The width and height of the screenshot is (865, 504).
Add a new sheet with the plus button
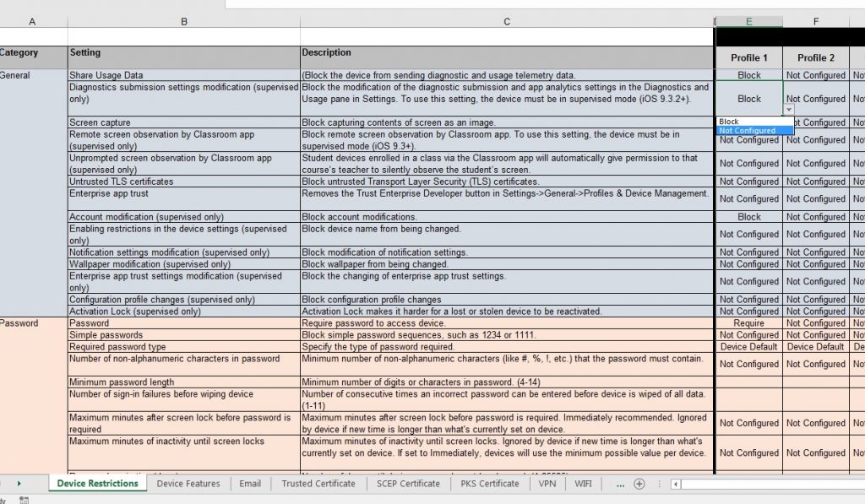[x=639, y=484]
